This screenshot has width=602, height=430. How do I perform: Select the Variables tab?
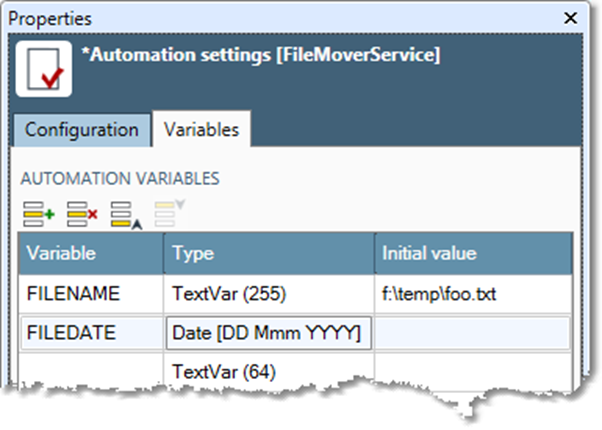201,130
